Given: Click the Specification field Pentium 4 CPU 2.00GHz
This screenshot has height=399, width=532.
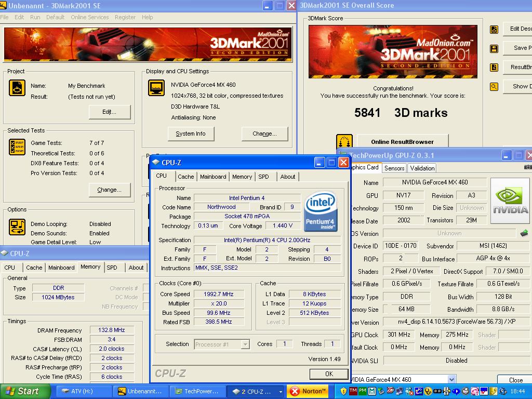Looking at the screenshot, I should 267,240.
